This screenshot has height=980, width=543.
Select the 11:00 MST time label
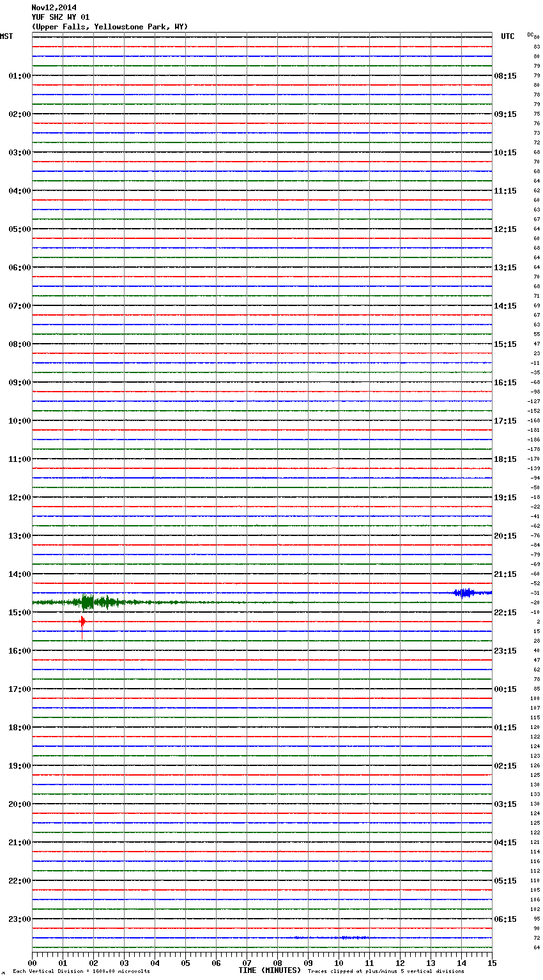pyautogui.click(x=19, y=459)
